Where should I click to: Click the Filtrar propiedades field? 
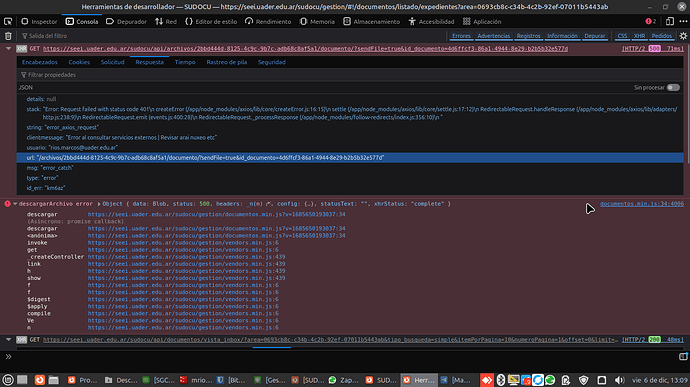[350, 75]
